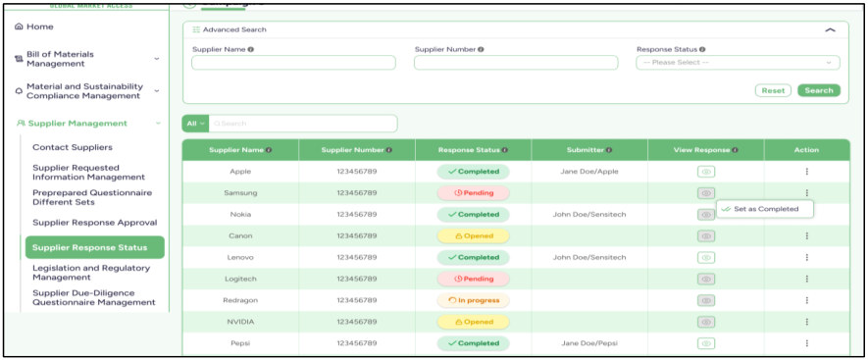View response for NVIDIA row
868x360 pixels.
(706, 322)
